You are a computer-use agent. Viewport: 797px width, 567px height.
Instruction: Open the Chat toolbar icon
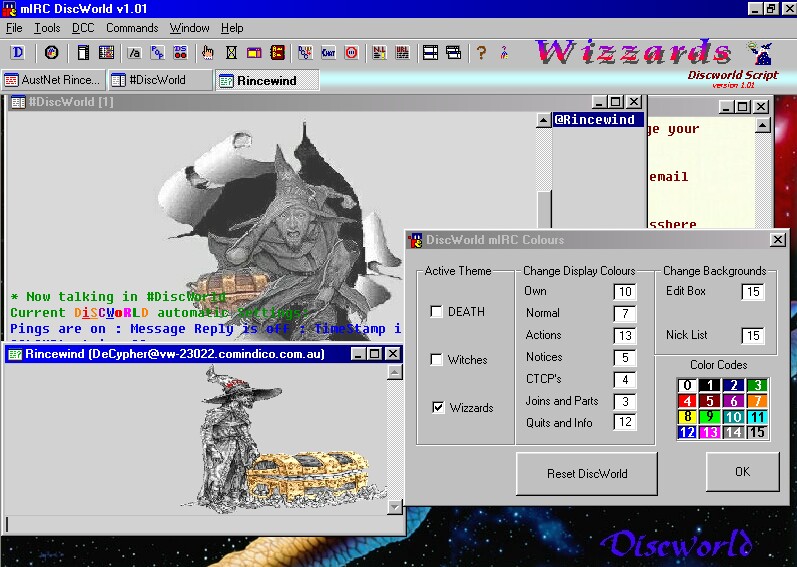pyautogui.click(x=327, y=53)
